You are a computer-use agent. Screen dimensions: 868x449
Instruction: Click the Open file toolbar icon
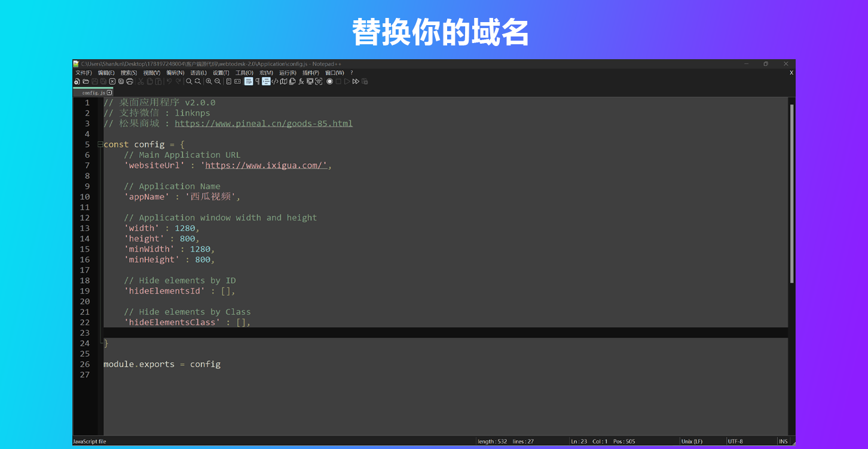tap(85, 81)
